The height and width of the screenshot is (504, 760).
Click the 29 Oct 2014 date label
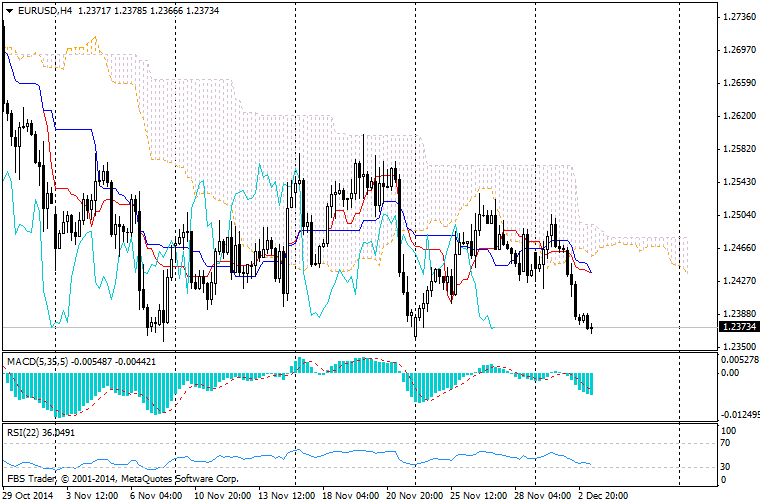(27, 496)
